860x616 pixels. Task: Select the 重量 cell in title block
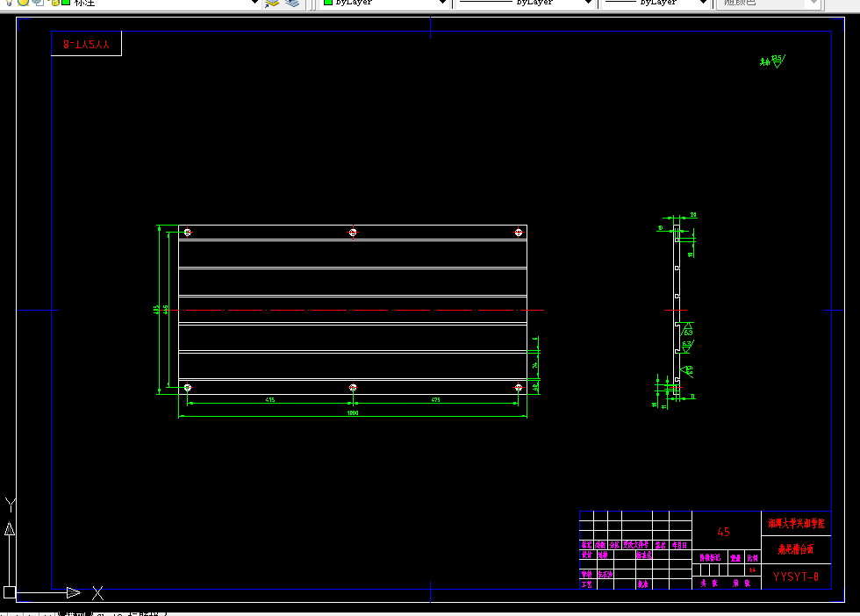pyautogui.click(x=735, y=558)
